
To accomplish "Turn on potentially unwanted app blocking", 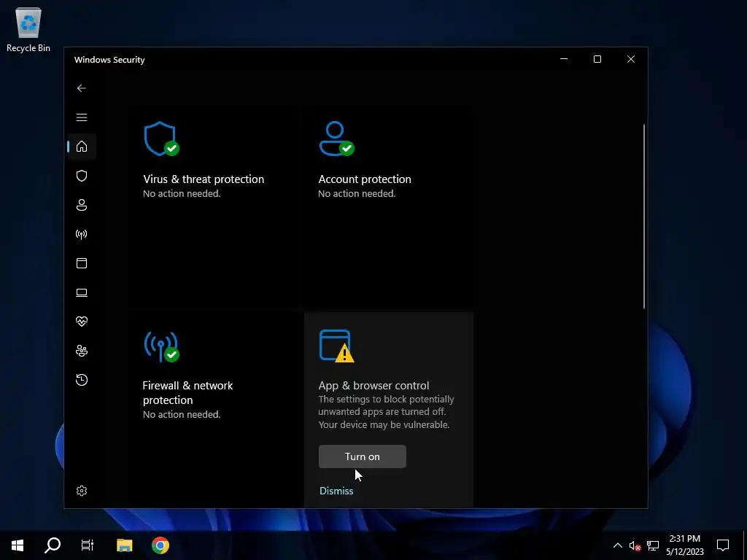I will 362,456.
